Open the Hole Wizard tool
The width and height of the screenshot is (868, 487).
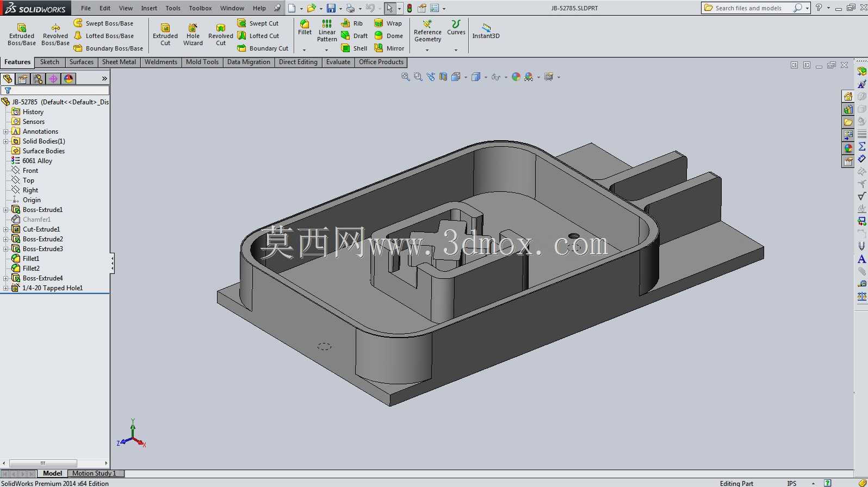193,34
